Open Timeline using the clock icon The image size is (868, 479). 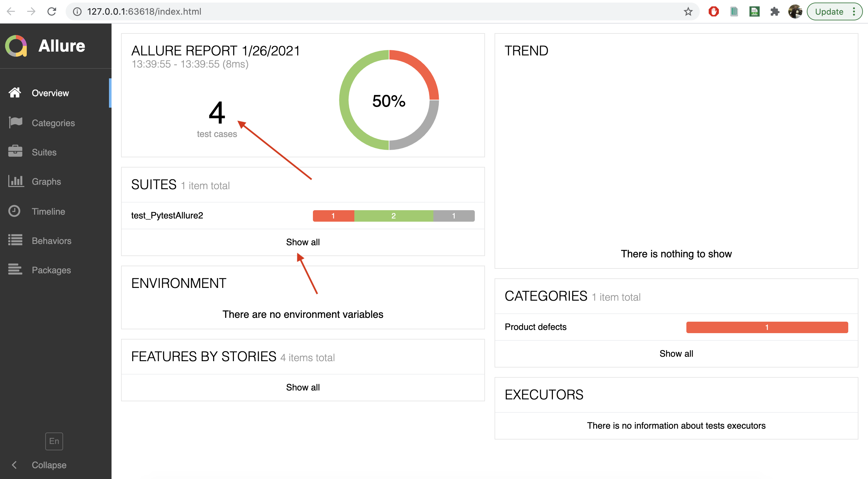tap(15, 211)
